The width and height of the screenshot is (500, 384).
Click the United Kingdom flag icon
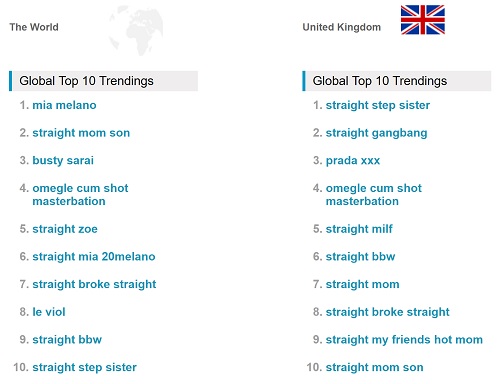tap(423, 20)
